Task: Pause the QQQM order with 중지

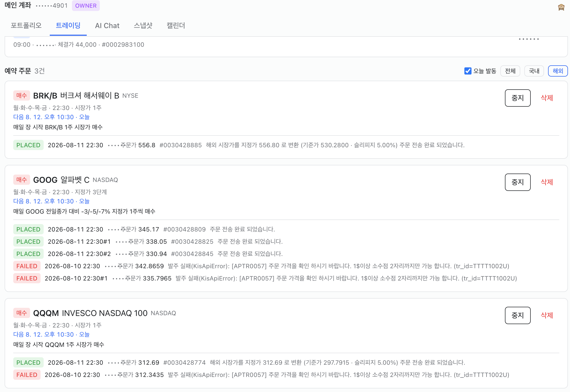Action: [x=518, y=315]
